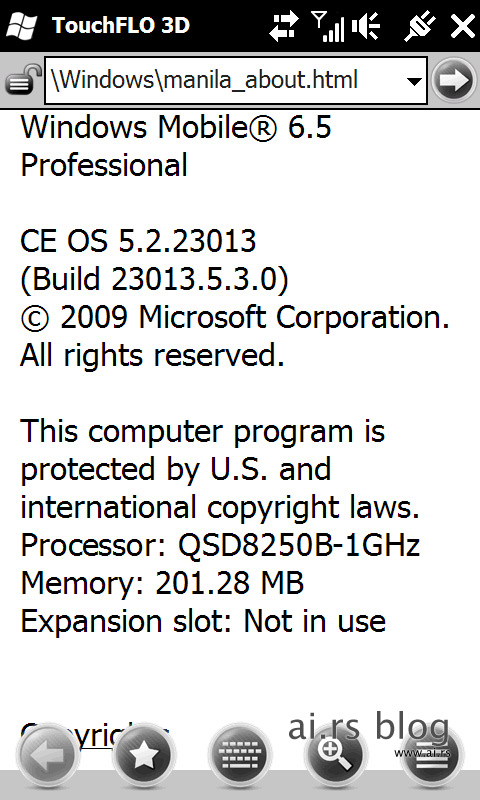Activate the zoom magnifier button
Screen dimensions: 480x800
336,755
